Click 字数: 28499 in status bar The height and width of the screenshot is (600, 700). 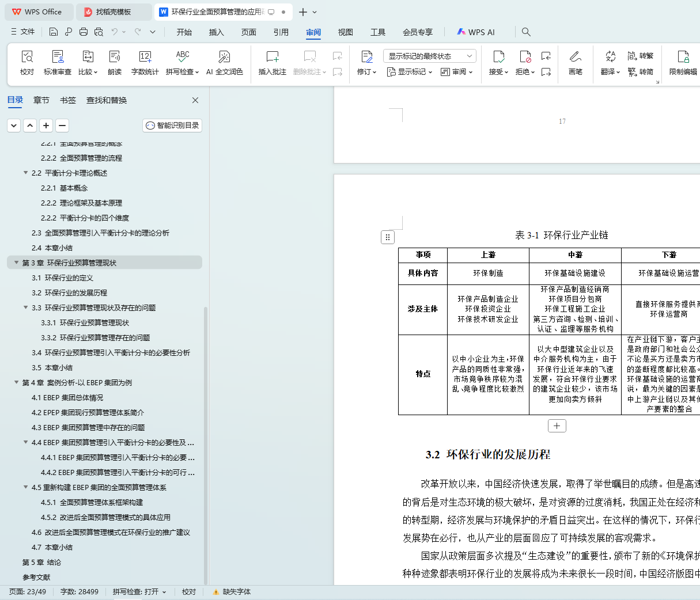(80, 592)
